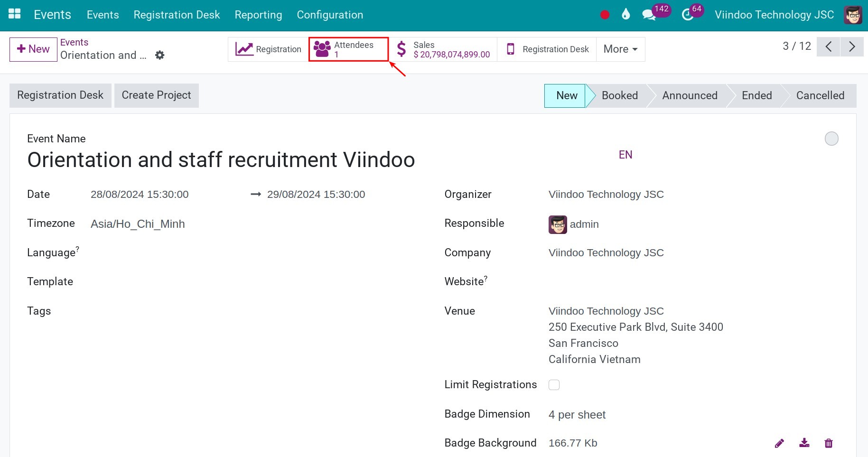
Task: Toggle the Limit Registrations checkbox
Action: pos(554,385)
